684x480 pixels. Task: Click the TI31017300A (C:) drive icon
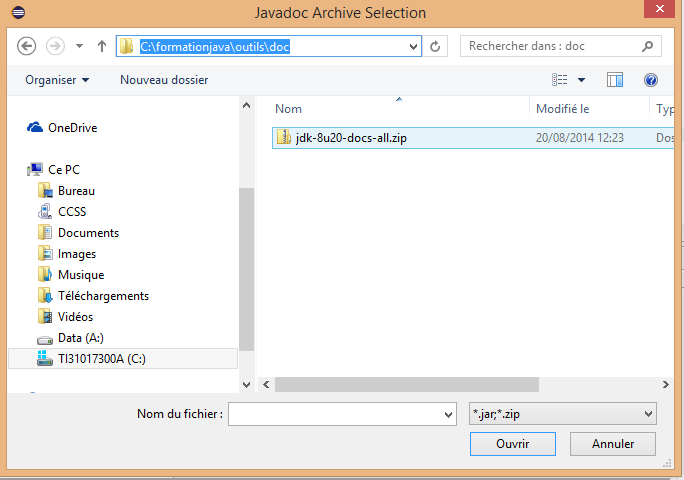coord(44,358)
